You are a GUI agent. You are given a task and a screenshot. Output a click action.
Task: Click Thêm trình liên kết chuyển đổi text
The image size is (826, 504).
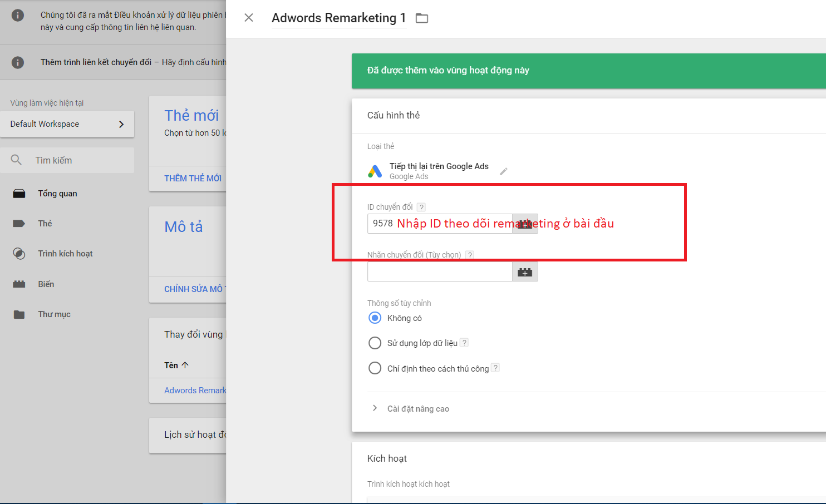click(x=96, y=62)
